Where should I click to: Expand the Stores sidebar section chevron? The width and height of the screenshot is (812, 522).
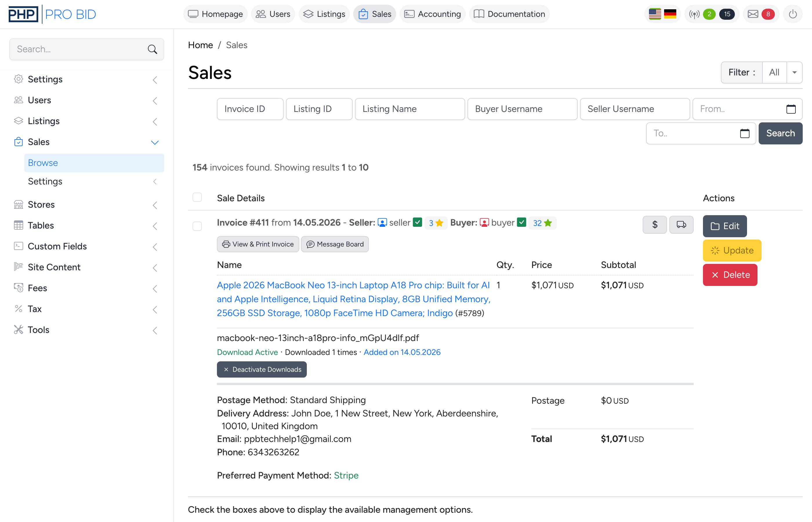coord(155,205)
